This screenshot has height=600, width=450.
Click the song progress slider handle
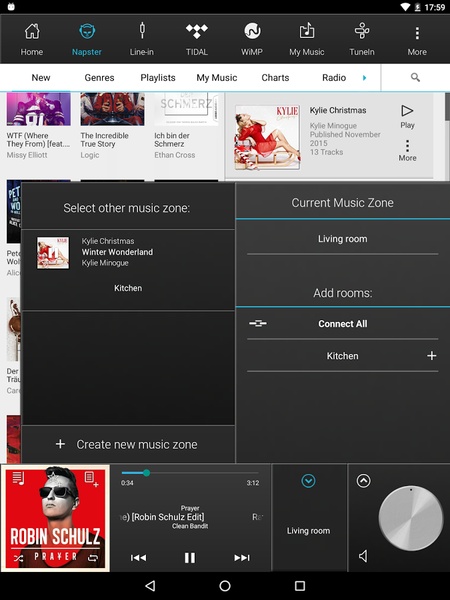pos(146,473)
